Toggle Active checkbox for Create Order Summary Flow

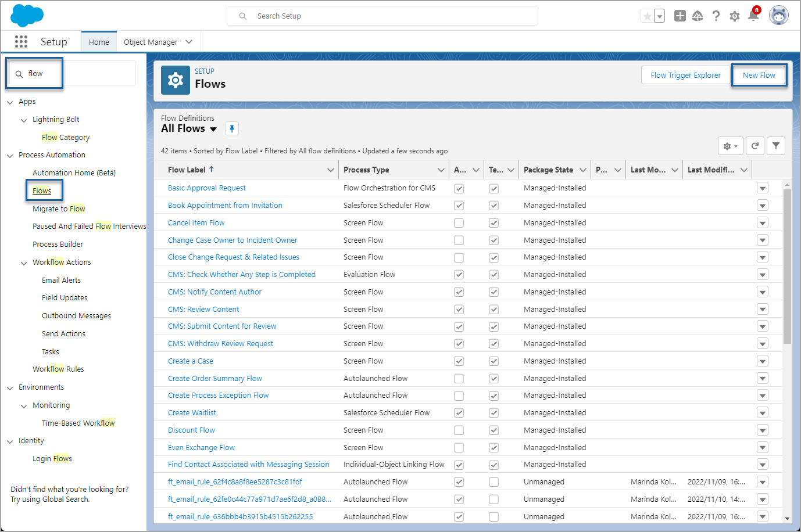459,378
